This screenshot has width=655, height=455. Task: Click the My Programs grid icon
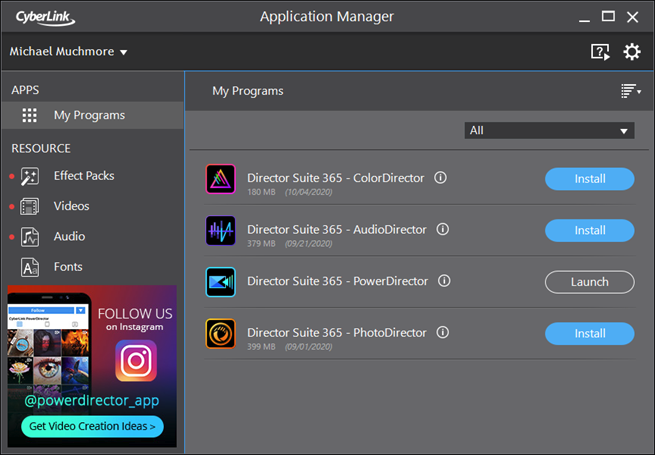click(30, 115)
